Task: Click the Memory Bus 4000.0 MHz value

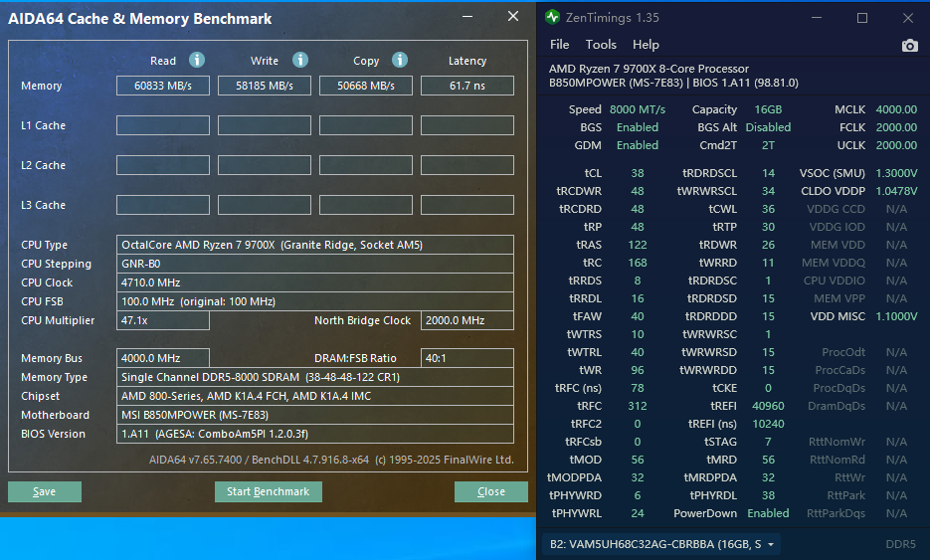Action: coord(163,358)
